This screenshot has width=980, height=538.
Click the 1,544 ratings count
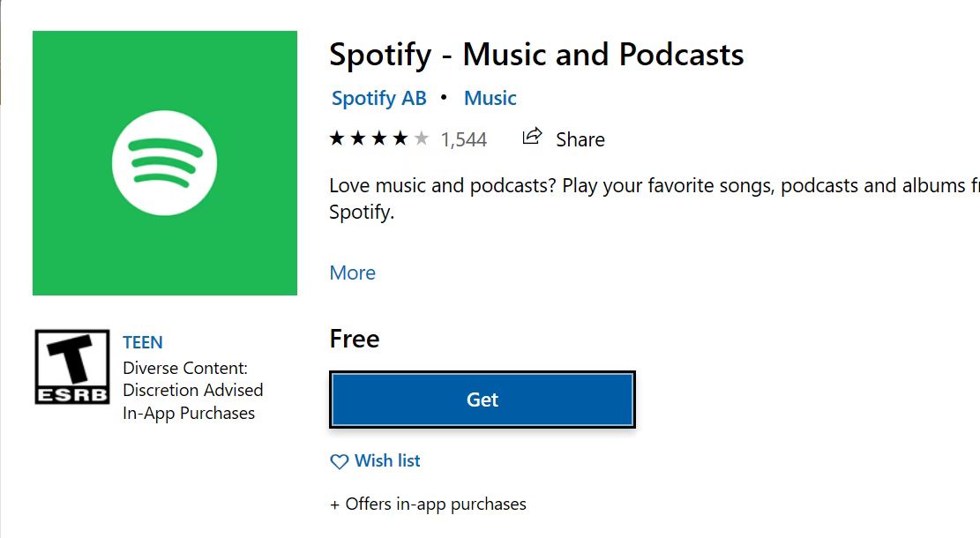coord(463,139)
